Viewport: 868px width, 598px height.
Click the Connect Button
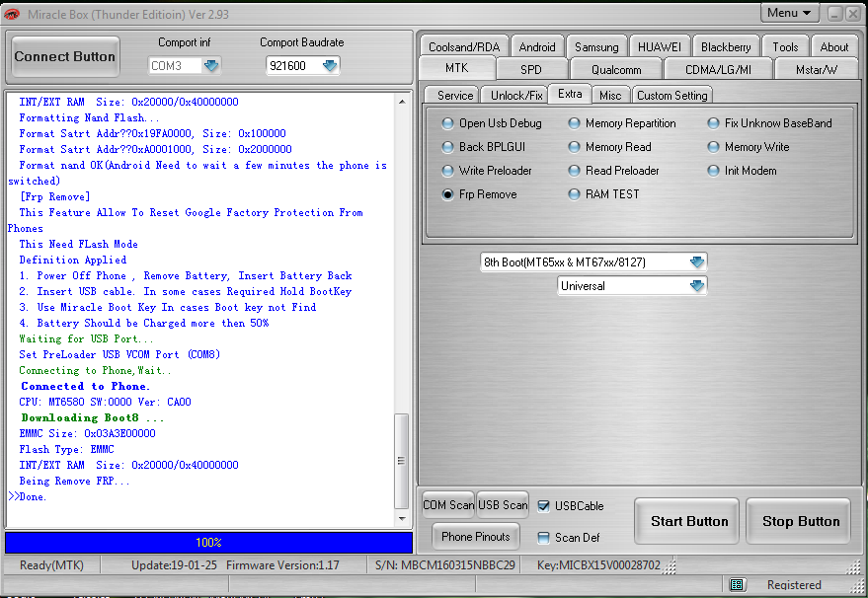coord(65,56)
